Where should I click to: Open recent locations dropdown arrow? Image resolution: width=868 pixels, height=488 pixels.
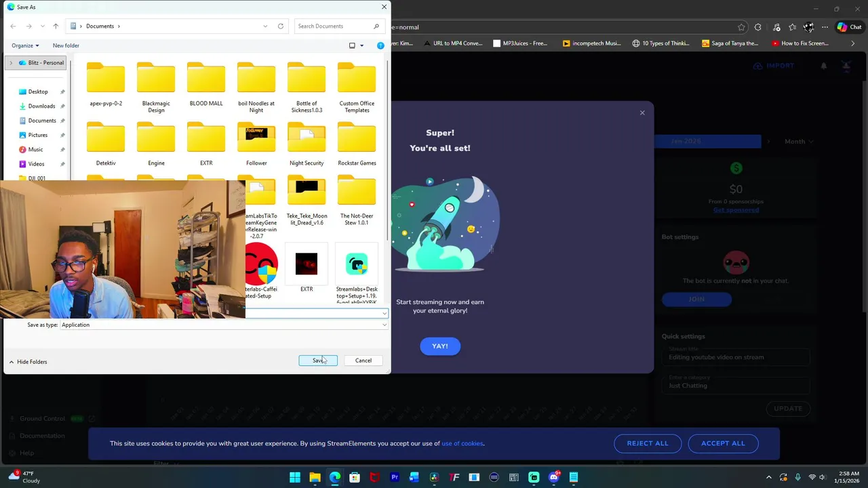[x=42, y=26]
